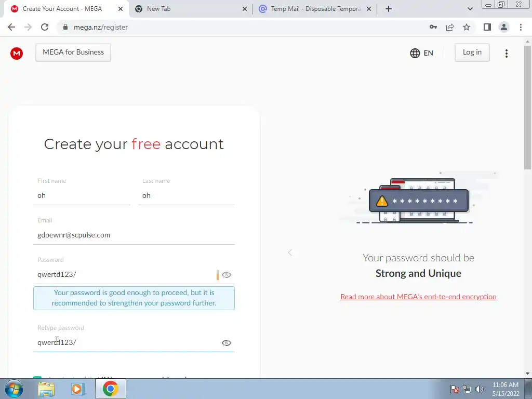Viewport: 532px width, 399px height.
Task: Click the Chrome taskbar icon
Action: pos(111,389)
